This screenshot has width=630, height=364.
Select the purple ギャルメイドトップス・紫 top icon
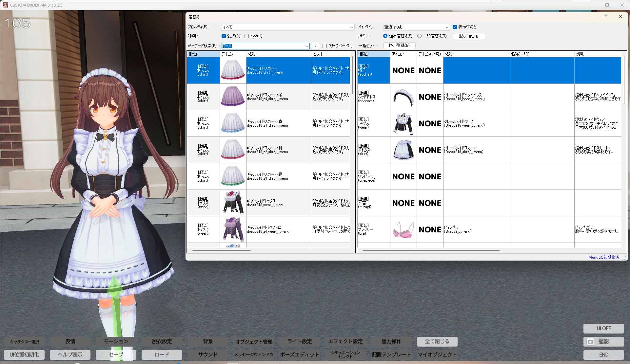pyautogui.click(x=233, y=229)
